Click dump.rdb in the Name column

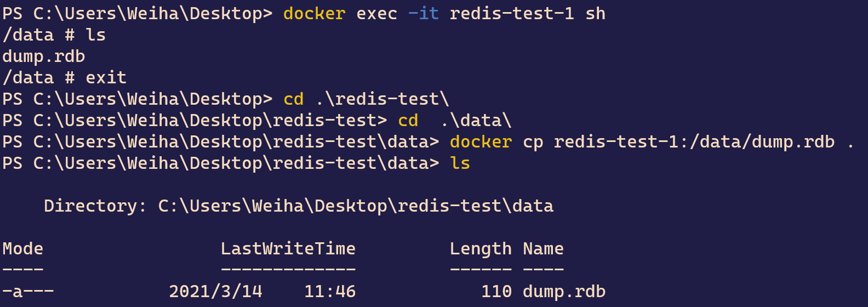(x=564, y=292)
